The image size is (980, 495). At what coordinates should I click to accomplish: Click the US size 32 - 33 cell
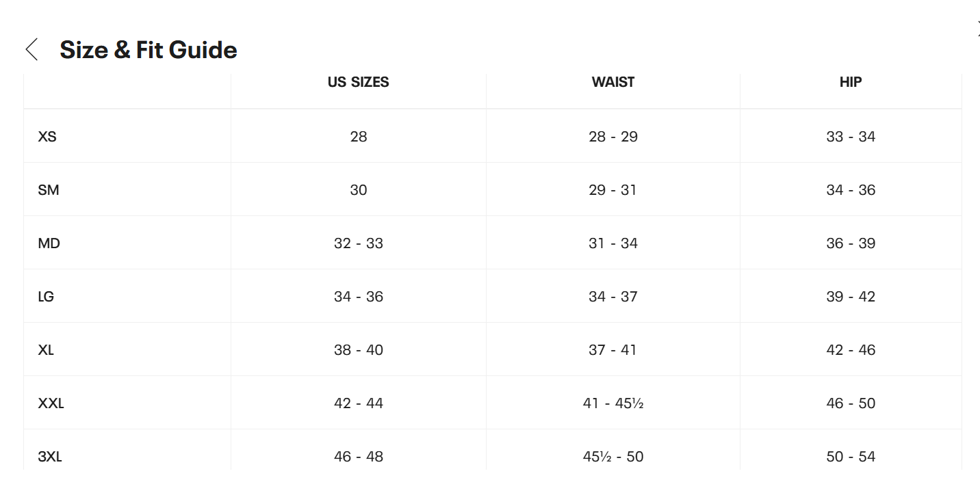[359, 243]
